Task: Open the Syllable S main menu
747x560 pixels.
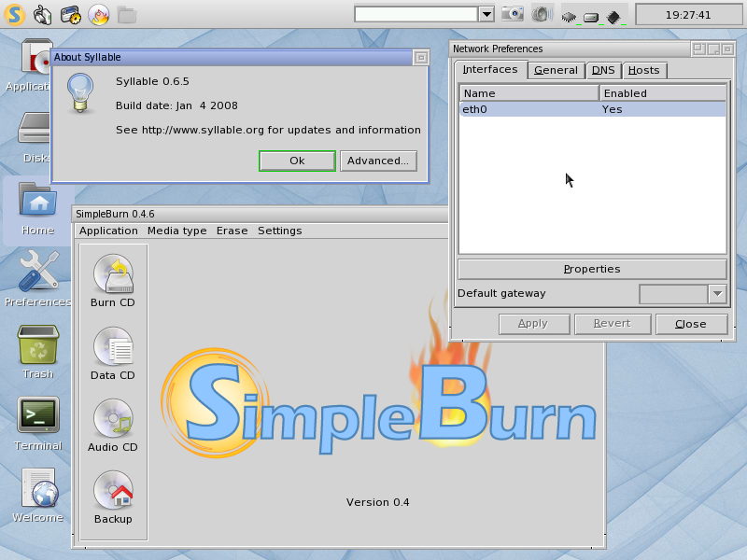Action: [14, 15]
